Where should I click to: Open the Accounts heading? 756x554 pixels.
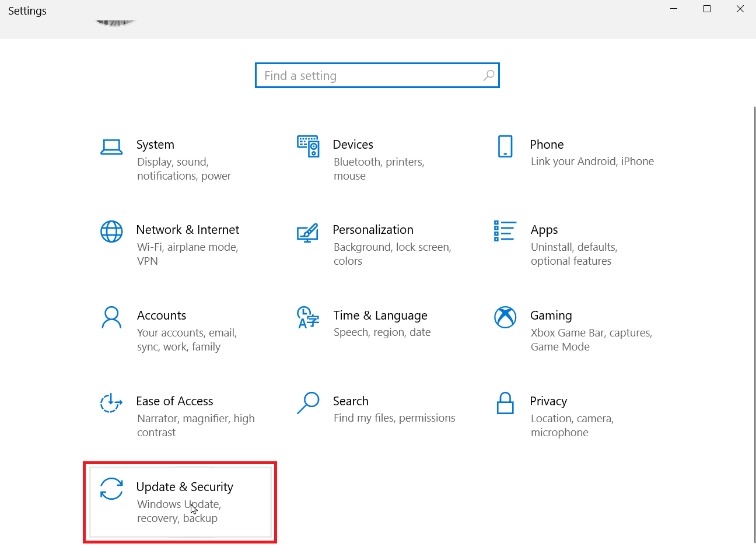click(x=162, y=315)
